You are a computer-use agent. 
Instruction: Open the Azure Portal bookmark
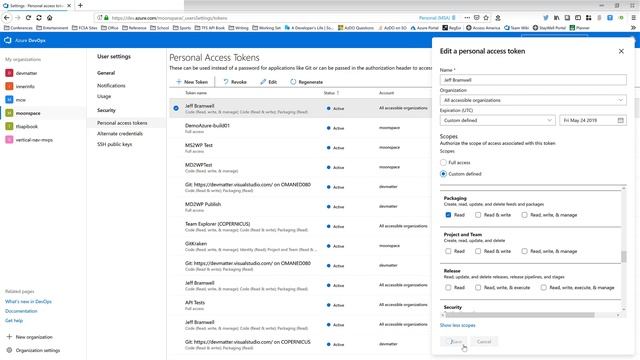[424, 28]
